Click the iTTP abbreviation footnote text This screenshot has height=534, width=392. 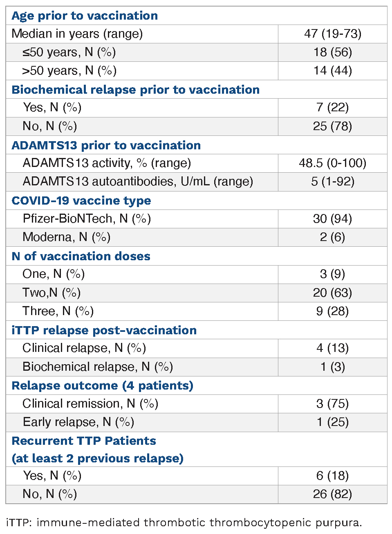184,523
